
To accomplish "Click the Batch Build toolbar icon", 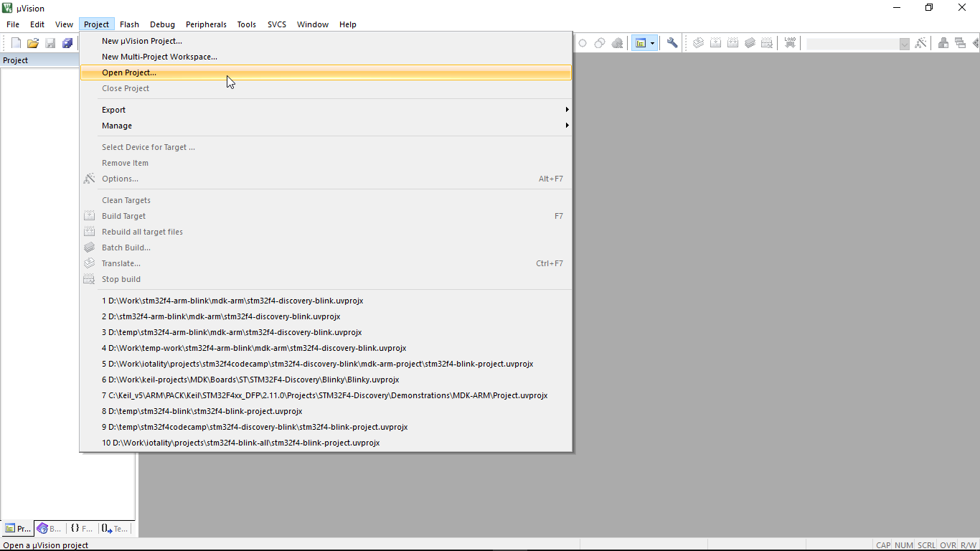I will [750, 43].
